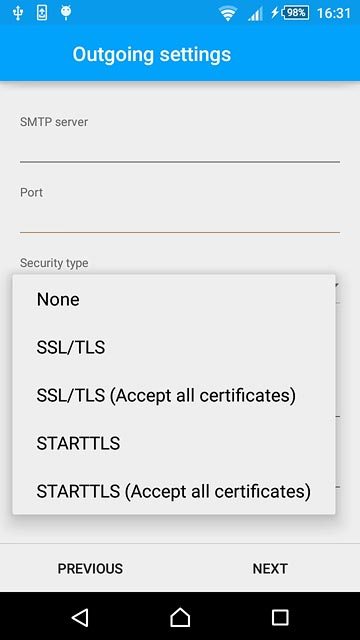Focus the Port input field

click(x=180, y=218)
